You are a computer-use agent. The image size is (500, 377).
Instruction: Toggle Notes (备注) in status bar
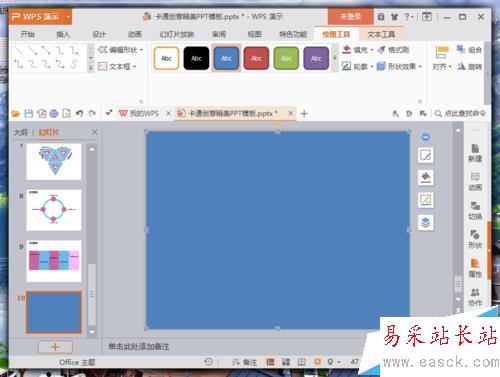coord(245,362)
